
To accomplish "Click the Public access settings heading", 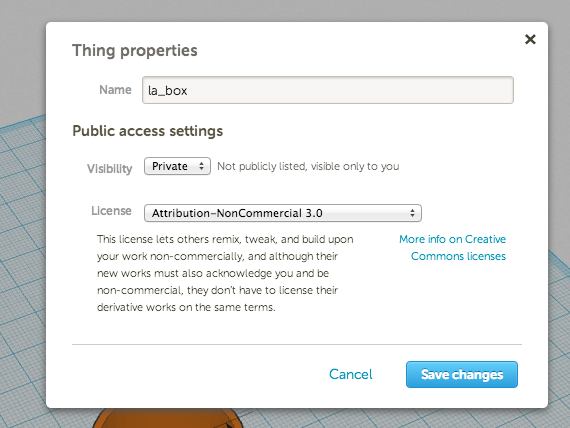I will [148, 131].
